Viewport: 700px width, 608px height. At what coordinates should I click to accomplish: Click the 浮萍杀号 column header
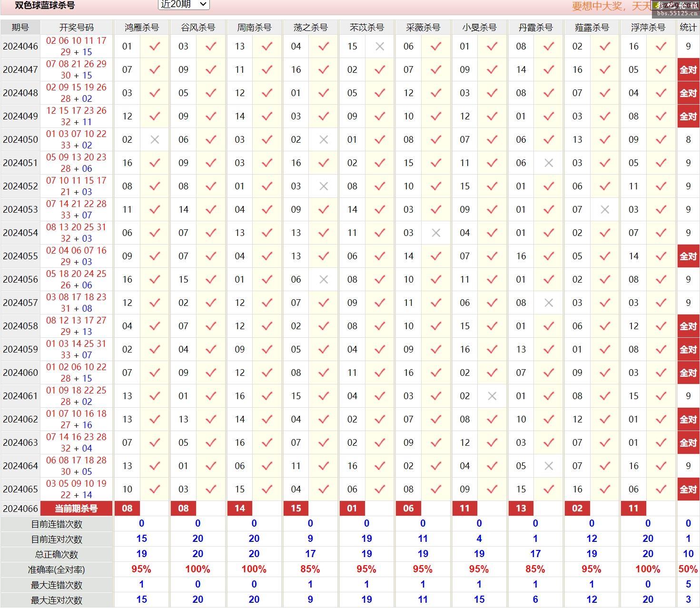click(648, 28)
